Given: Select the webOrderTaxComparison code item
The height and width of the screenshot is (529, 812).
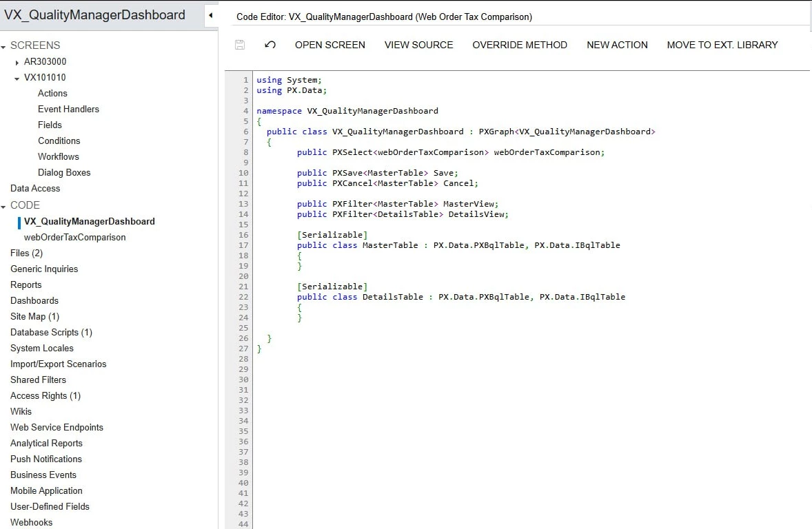Looking at the screenshot, I should 76,237.
